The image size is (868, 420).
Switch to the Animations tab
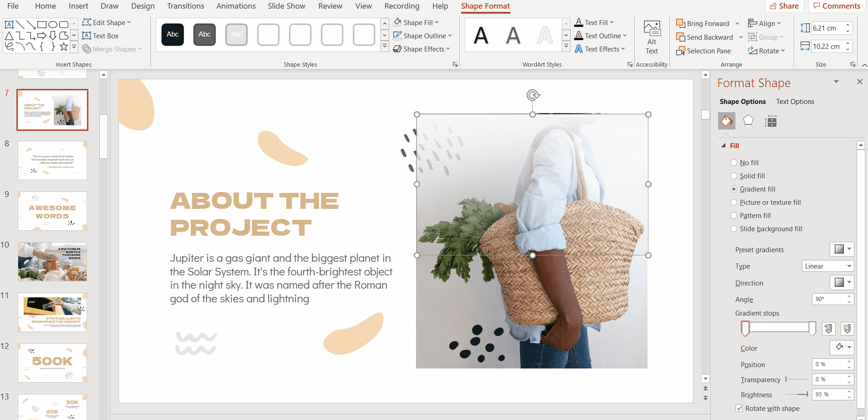tap(236, 6)
